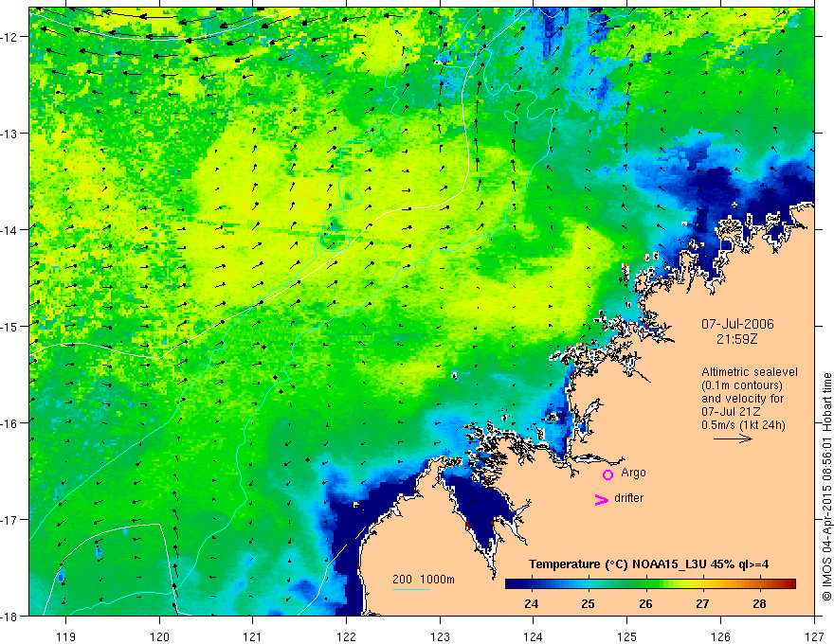This screenshot has width=834, height=644.
Task: Click longitude axis label 119
Action: 65,636
